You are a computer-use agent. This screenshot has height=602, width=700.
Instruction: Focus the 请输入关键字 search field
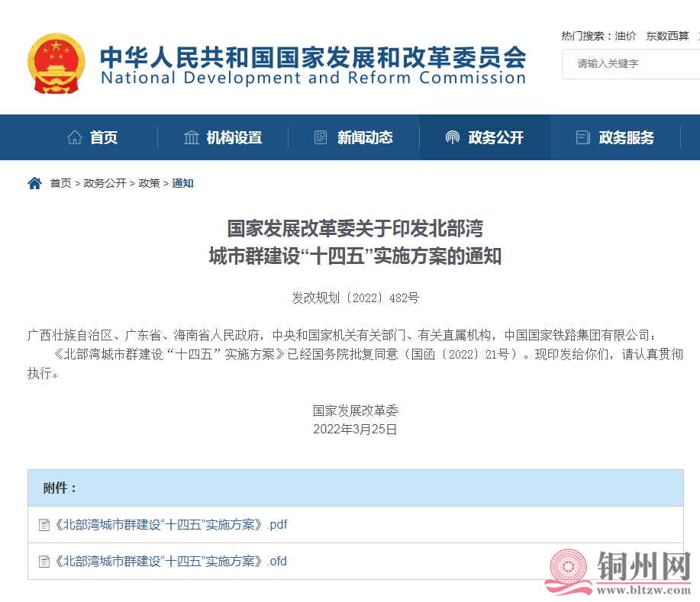coord(634,63)
